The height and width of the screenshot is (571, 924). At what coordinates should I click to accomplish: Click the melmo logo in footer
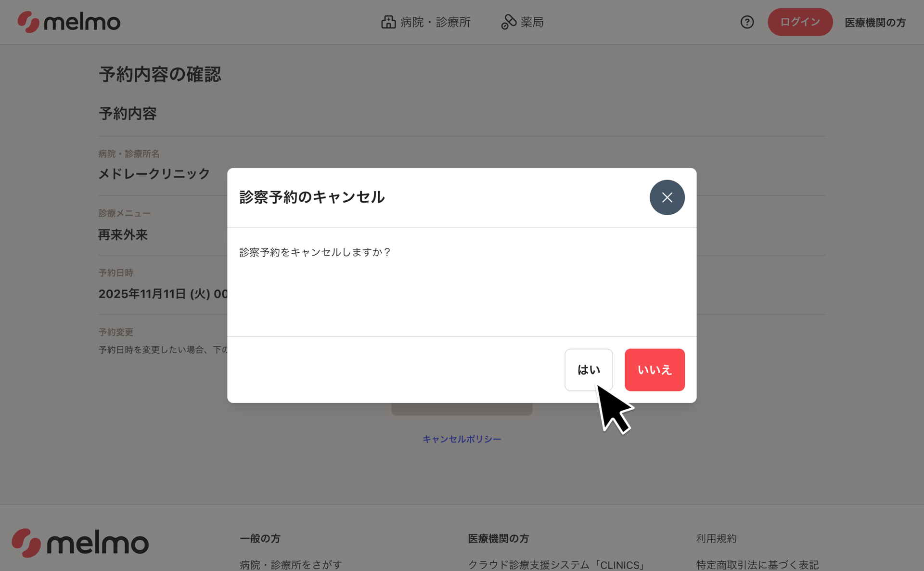coord(80,543)
